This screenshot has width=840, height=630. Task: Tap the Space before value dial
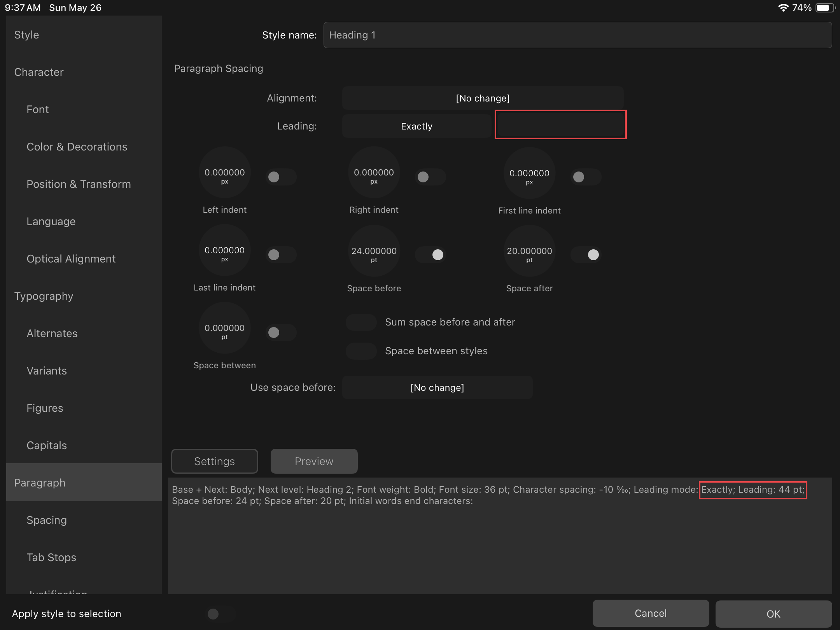coord(374,251)
